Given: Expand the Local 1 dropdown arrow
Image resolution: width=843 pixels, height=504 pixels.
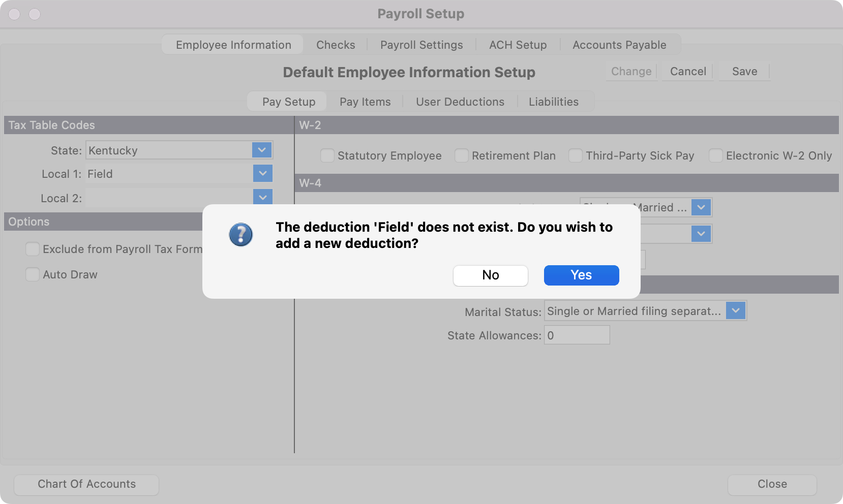Looking at the screenshot, I should pyautogui.click(x=262, y=173).
